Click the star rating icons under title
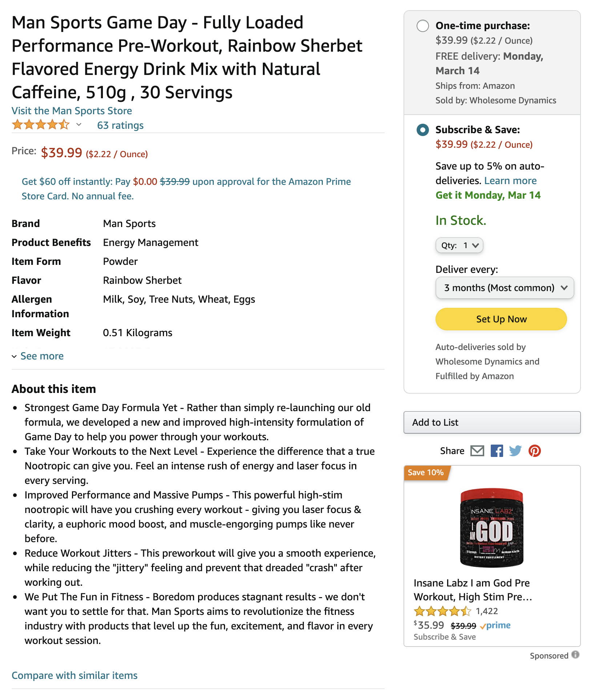 pyautogui.click(x=41, y=125)
